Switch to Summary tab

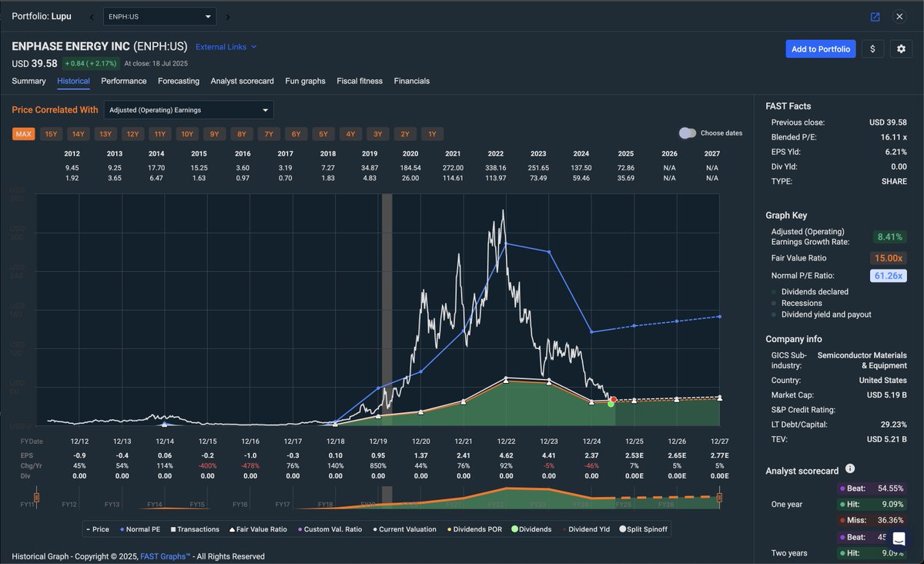coord(28,81)
